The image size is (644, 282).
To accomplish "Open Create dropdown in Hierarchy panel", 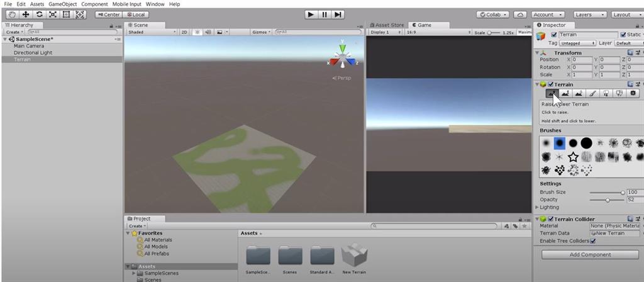I will click(14, 32).
